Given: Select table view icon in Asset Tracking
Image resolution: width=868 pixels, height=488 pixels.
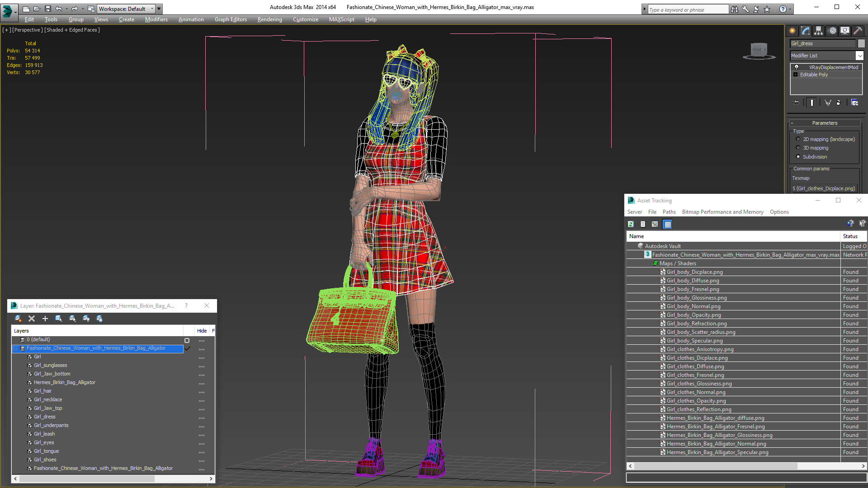Looking at the screenshot, I should coord(668,224).
